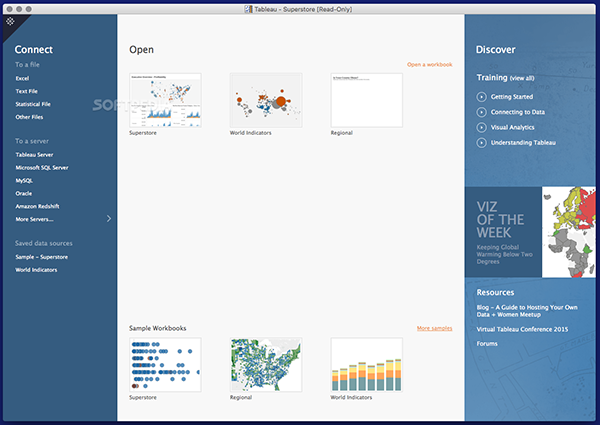Connect to Amazon Redshift
Image resolution: width=600 pixels, height=425 pixels.
tap(37, 206)
